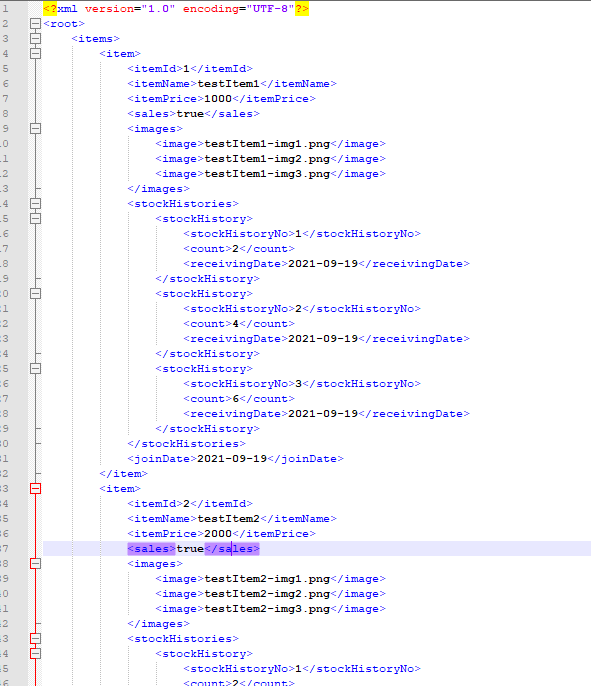Image resolution: width=591 pixels, height=686 pixels.
Task: Click testItem2-img2.png image entry
Action: 270,594
